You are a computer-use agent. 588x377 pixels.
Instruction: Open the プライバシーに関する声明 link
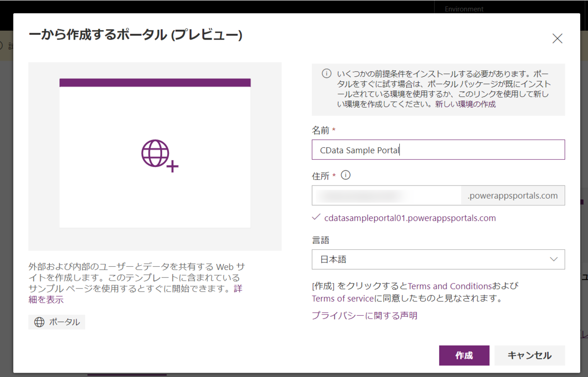[x=365, y=316]
